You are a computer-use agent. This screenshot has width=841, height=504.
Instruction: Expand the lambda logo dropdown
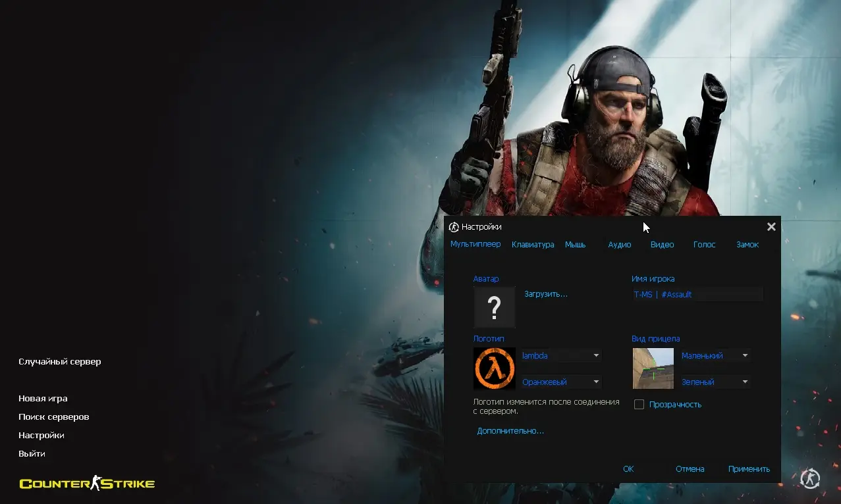pos(596,356)
